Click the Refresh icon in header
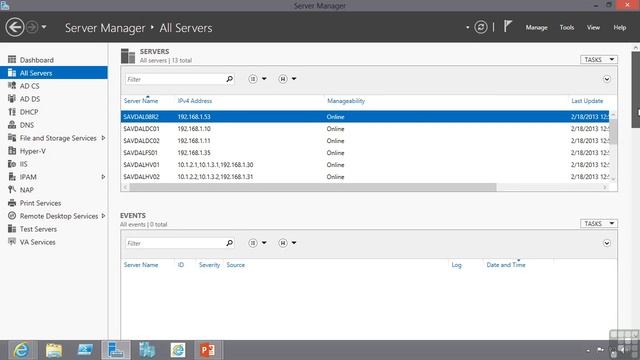The height and width of the screenshot is (360, 640). (480, 27)
